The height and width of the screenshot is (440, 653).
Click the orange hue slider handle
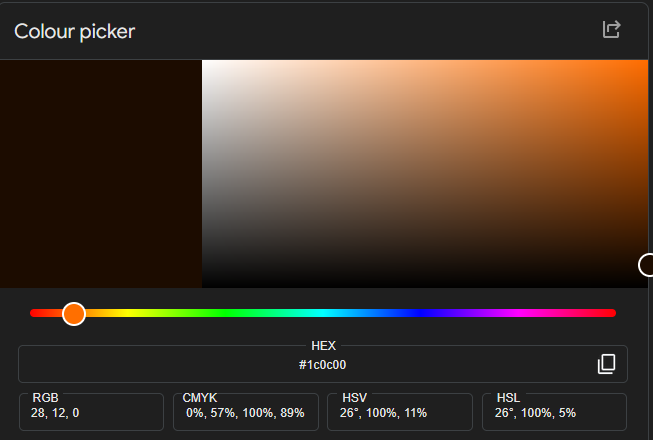click(74, 314)
